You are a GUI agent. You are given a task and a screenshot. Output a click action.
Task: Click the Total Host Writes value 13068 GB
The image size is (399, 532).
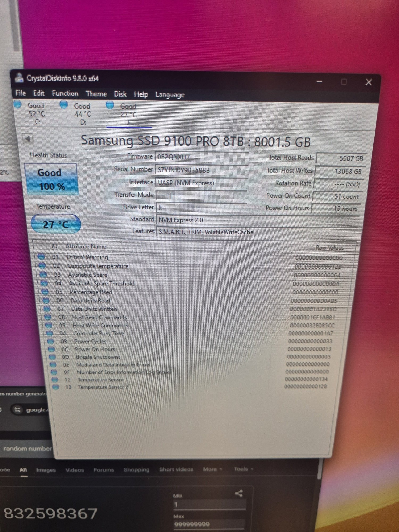pos(340,171)
